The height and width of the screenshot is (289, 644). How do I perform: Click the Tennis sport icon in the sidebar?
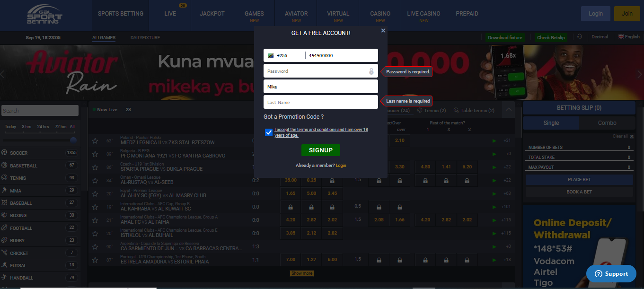[x=5, y=178]
